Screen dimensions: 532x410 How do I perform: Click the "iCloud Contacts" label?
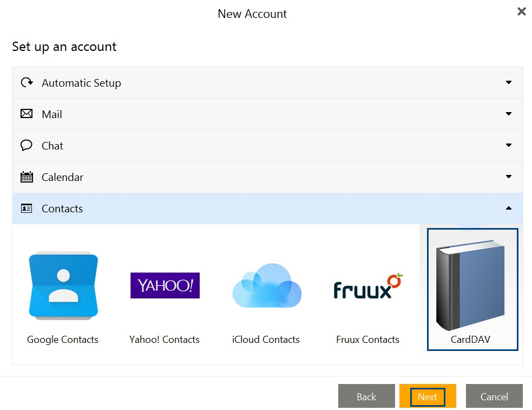[x=266, y=340]
